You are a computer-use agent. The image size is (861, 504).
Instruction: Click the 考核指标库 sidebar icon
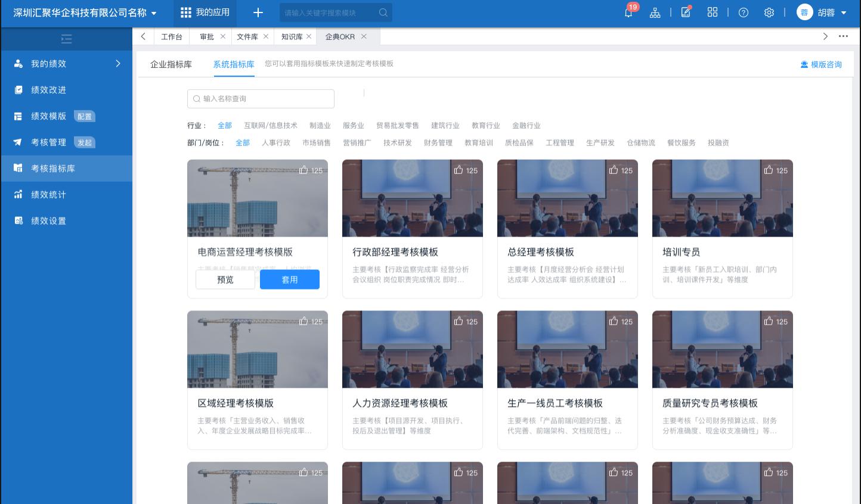point(18,169)
